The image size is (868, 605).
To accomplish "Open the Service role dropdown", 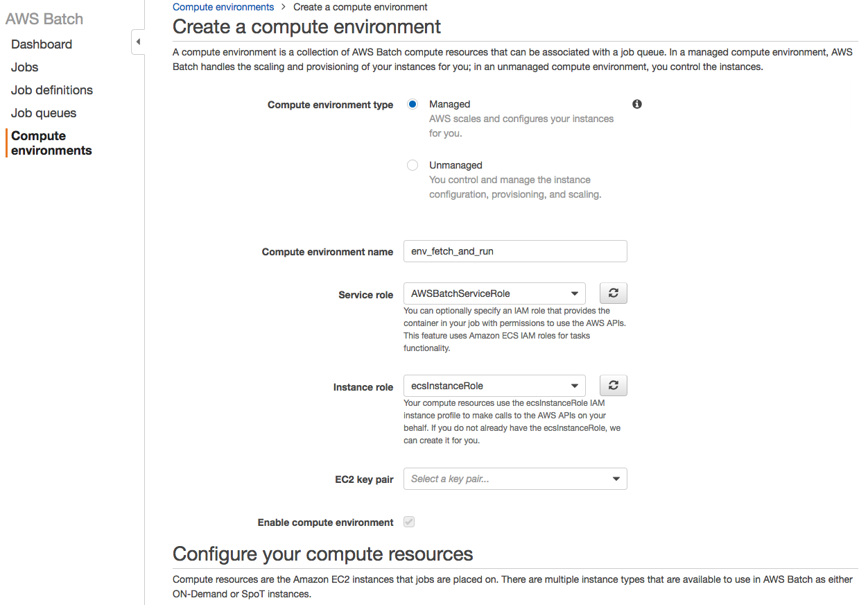I will [494, 293].
